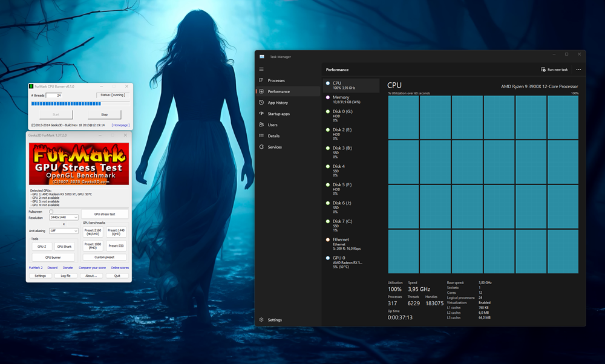The height and width of the screenshot is (364, 605).
Task: Start the GPU stress test
Action: pyautogui.click(x=105, y=214)
